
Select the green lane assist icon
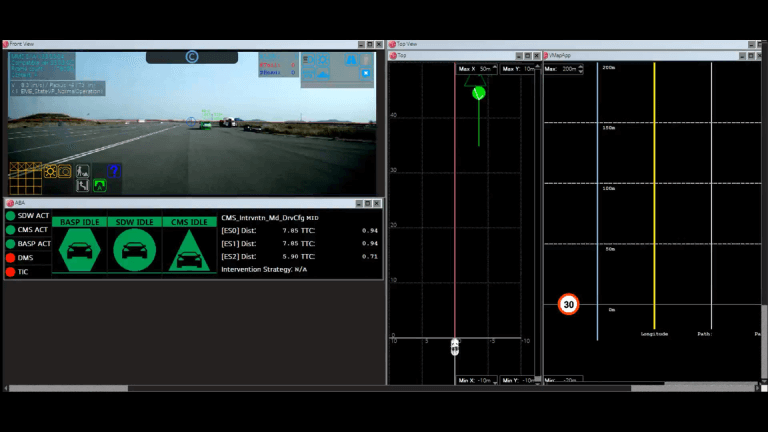pyautogui.click(x=99, y=185)
